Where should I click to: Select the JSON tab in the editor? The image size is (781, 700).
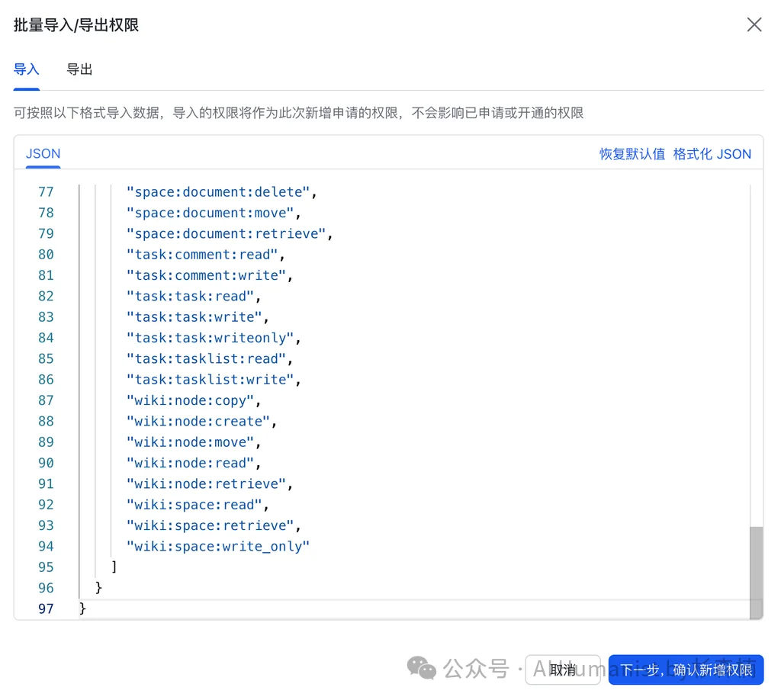43,153
